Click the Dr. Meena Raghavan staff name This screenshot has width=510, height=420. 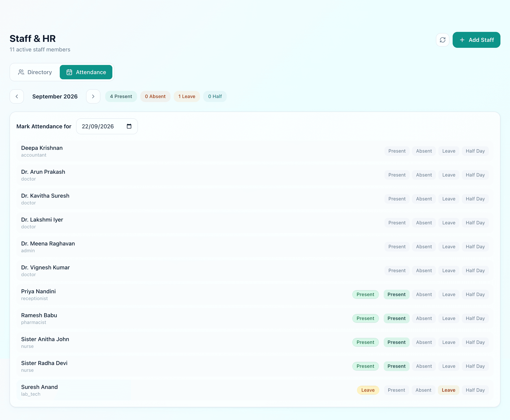(x=48, y=244)
